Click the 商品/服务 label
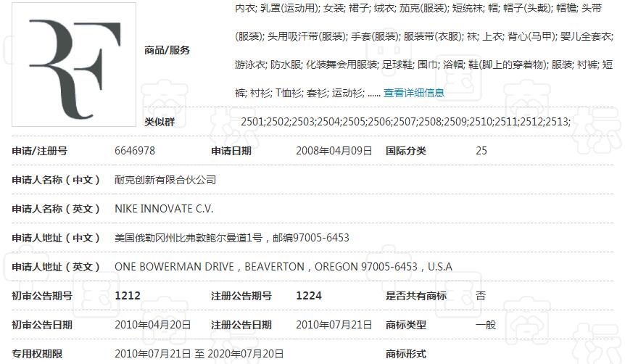The width and height of the screenshot is (625, 364). (167, 50)
